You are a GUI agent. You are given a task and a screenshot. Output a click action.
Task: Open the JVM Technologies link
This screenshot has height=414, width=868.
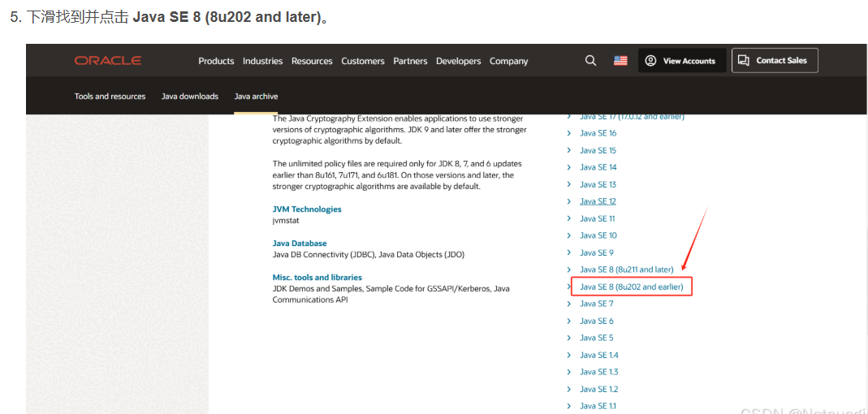click(x=307, y=209)
